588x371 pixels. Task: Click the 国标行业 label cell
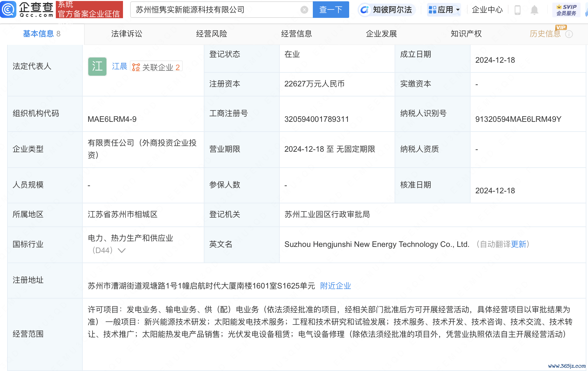point(45,244)
